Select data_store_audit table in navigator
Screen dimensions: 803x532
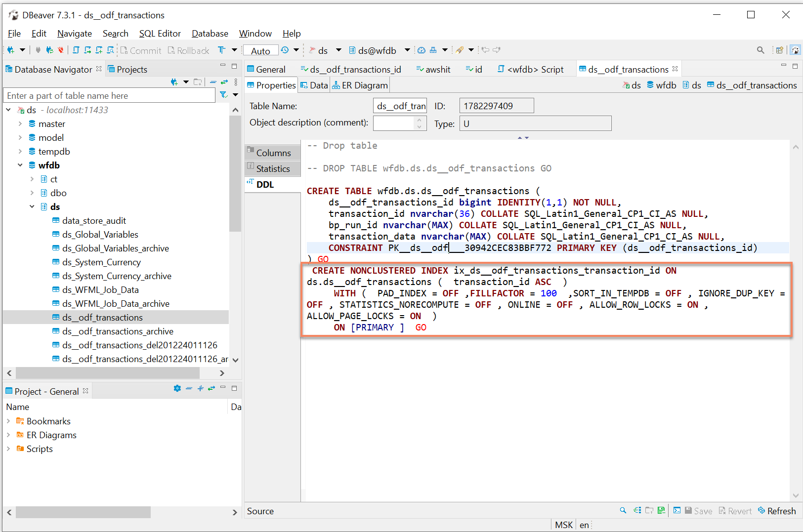(94, 221)
